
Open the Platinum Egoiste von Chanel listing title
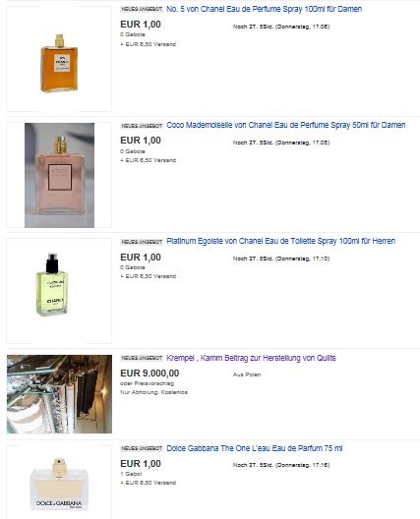pos(281,241)
